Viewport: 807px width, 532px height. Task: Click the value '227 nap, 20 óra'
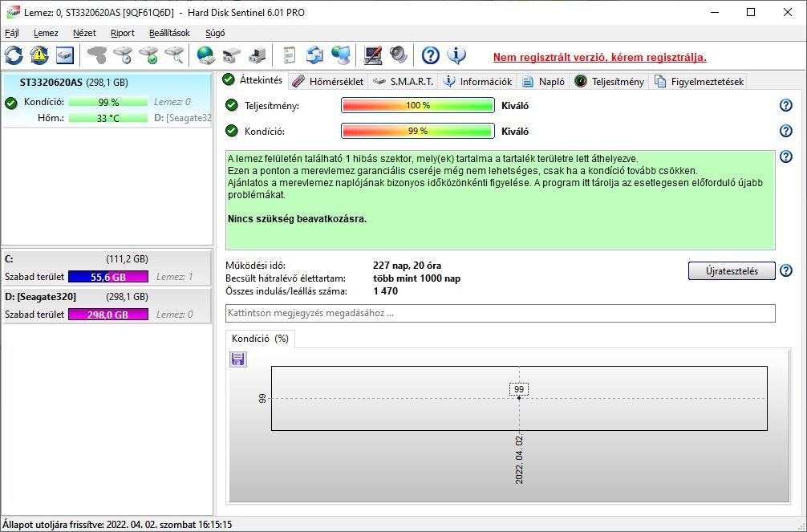click(x=407, y=266)
